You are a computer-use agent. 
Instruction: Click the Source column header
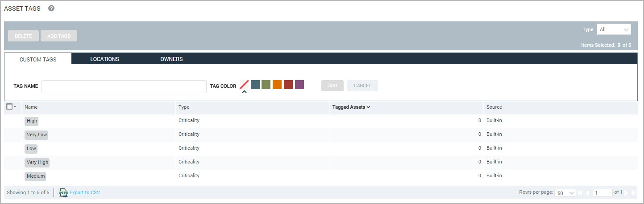coord(494,107)
